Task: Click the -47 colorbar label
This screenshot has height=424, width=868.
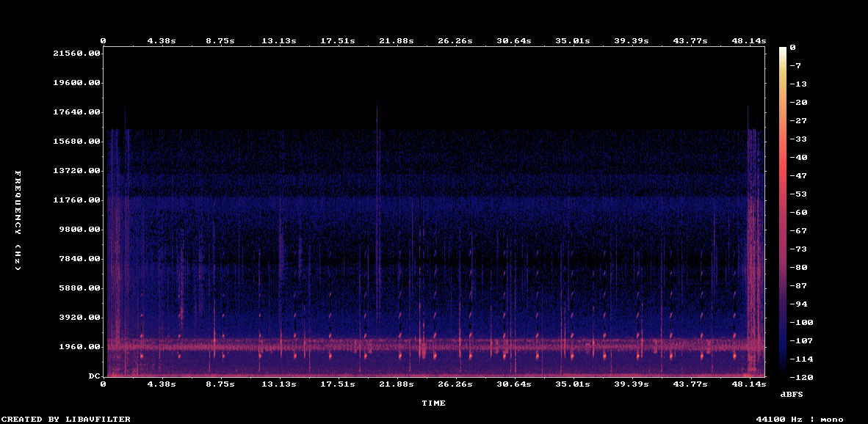Action: click(798, 175)
